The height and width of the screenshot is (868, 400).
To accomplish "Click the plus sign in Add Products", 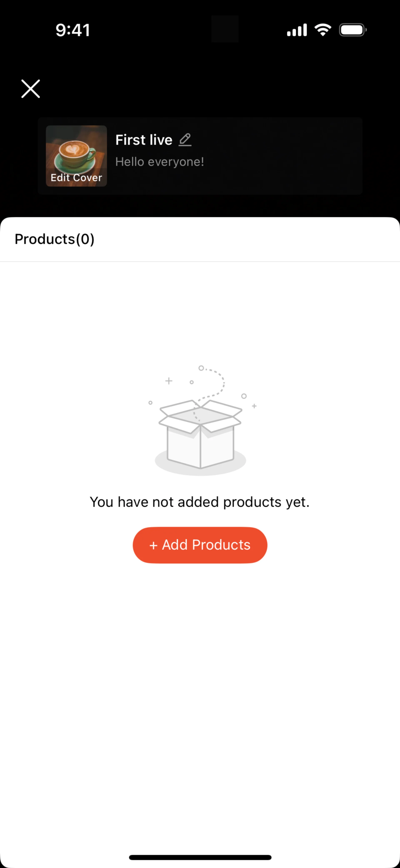I will (x=154, y=546).
